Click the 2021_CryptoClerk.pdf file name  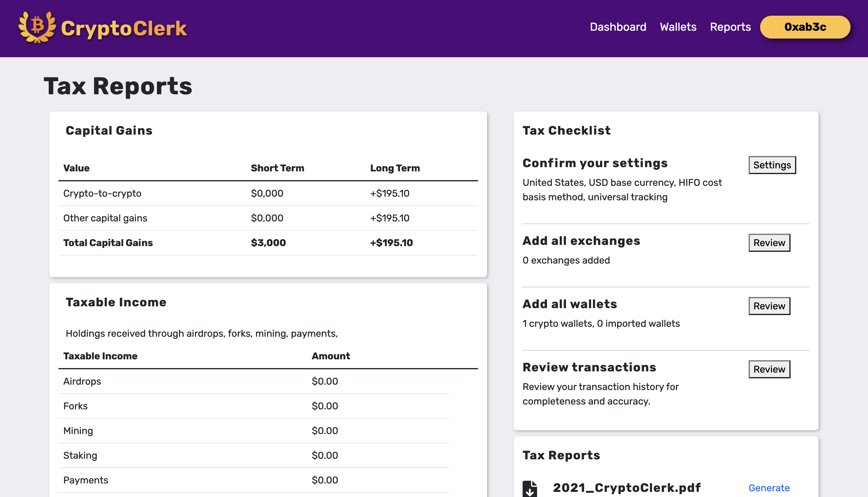pyautogui.click(x=627, y=488)
